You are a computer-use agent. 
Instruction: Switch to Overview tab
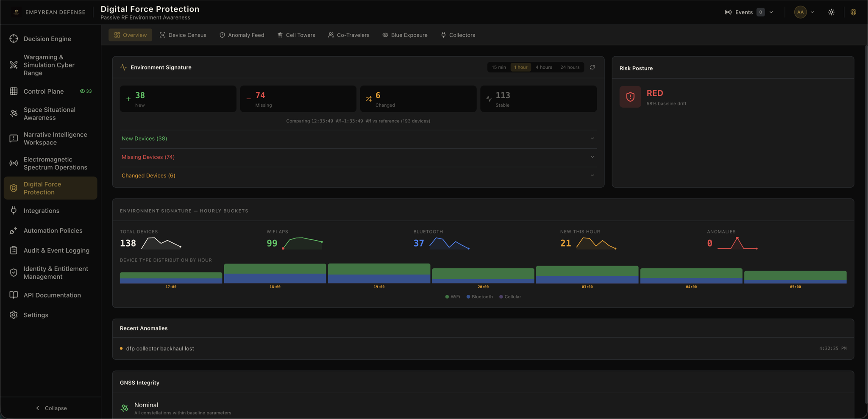click(130, 35)
